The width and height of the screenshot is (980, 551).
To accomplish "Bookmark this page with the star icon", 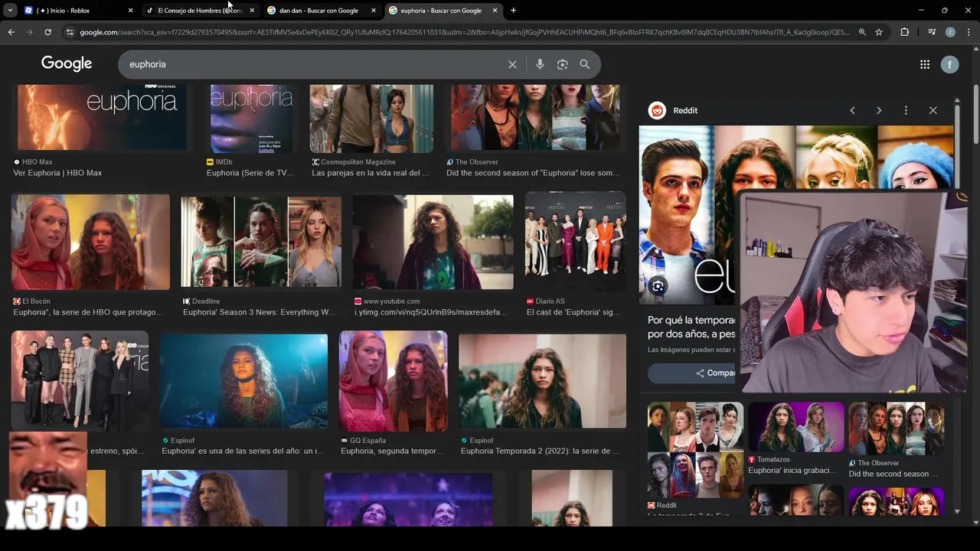I will [879, 32].
